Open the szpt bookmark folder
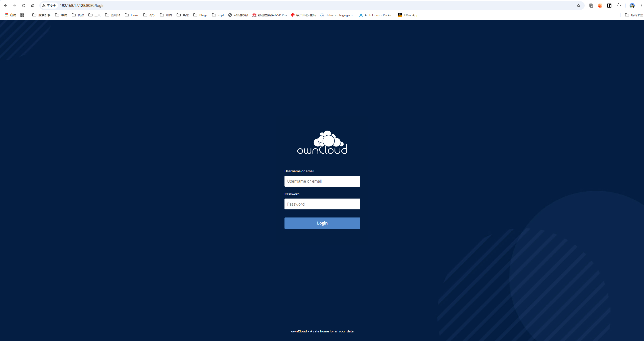The image size is (644, 341). point(218,15)
